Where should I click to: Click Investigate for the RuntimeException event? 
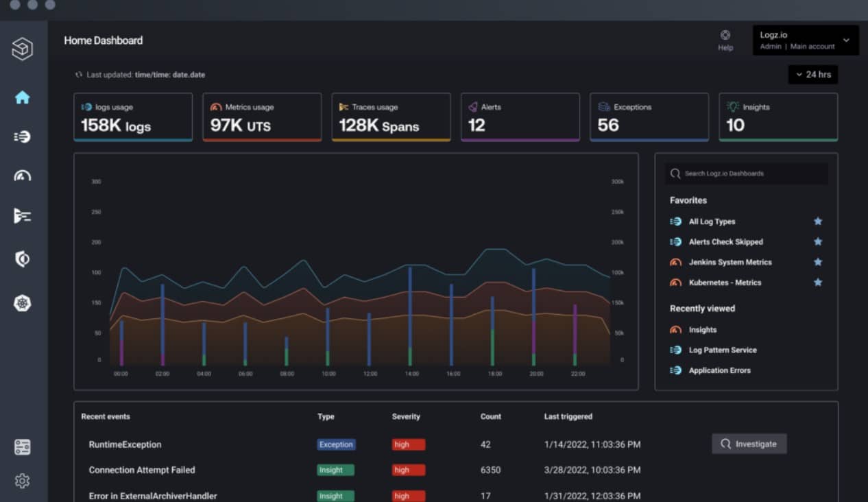point(749,444)
